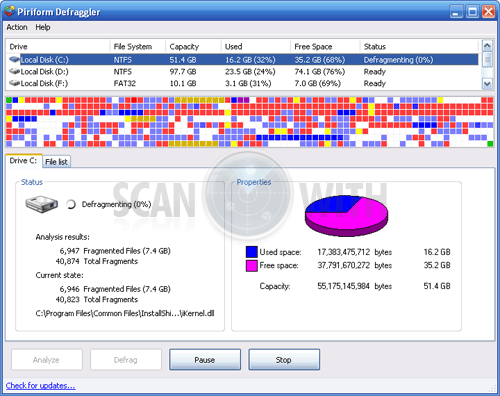Click the blue Used space color swatch
Image resolution: width=500 pixels, height=396 pixels.
(x=252, y=252)
